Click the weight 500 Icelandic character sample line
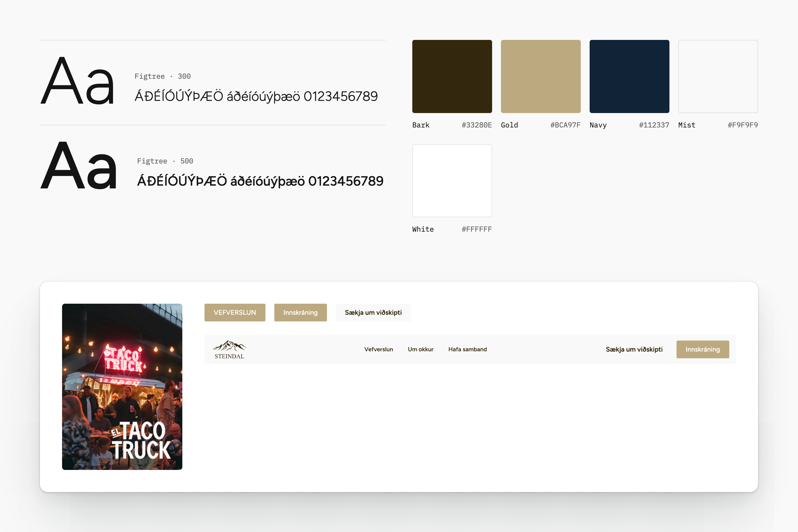The image size is (798, 532). (x=260, y=181)
